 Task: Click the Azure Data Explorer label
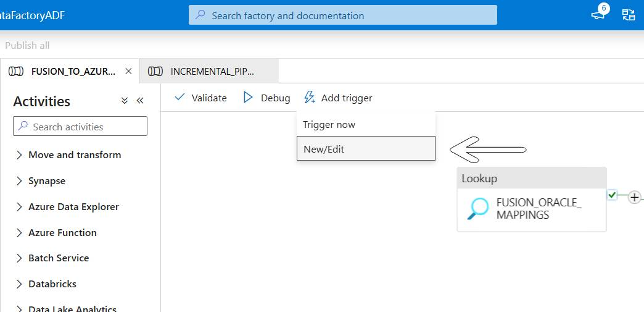[x=73, y=206]
